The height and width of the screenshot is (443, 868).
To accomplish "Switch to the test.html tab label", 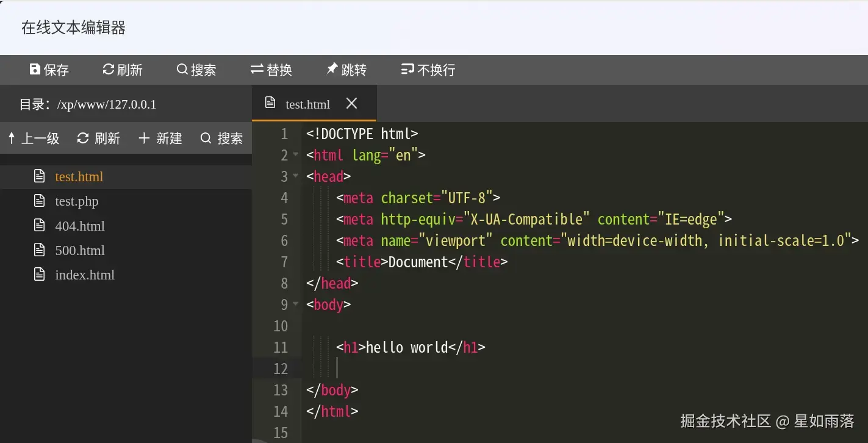I will pos(308,104).
